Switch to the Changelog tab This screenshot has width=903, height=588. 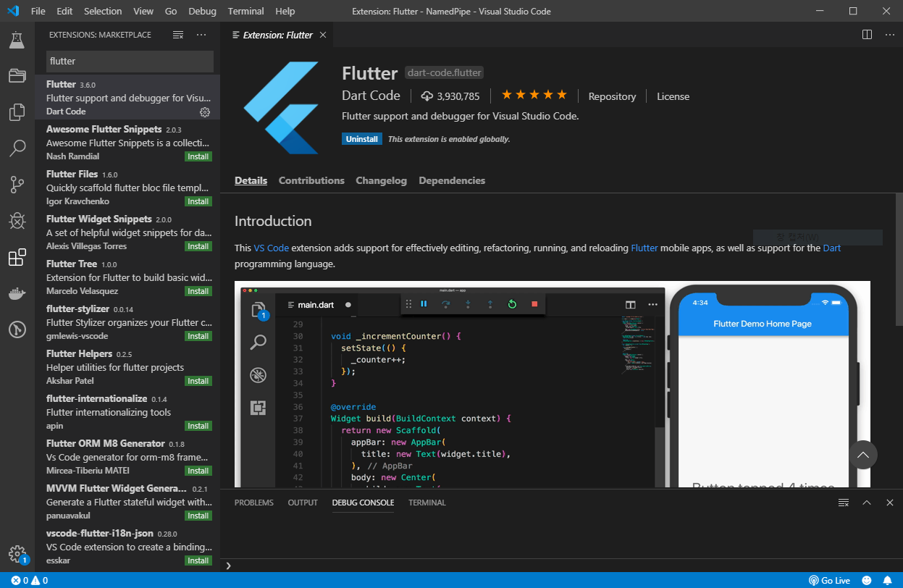[x=382, y=181]
